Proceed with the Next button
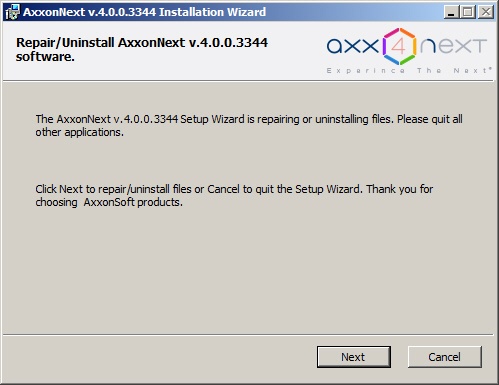Image resolution: width=499 pixels, height=385 pixels. click(x=354, y=357)
